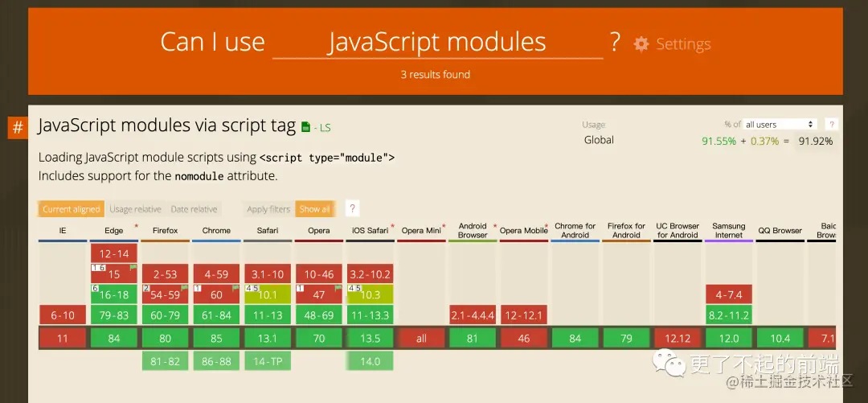Screen dimensions: 868x403
Task: Click the Samsung Internet column header
Action: (728, 231)
